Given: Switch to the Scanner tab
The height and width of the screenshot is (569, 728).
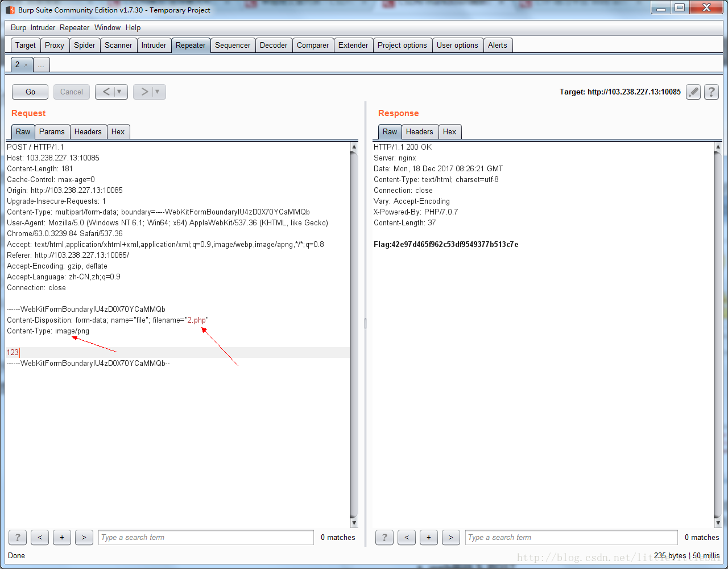Looking at the screenshot, I should [x=118, y=45].
